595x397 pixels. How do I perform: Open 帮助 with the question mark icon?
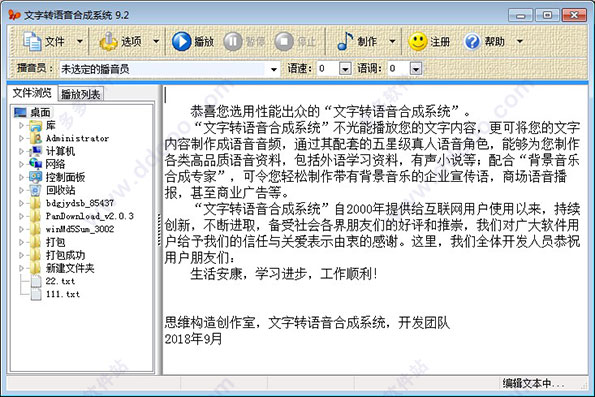(x=472, y=41)
